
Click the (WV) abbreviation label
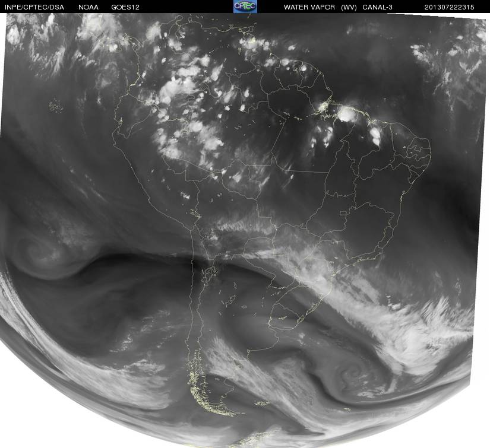pyautogui.click(x=349, y=7)
